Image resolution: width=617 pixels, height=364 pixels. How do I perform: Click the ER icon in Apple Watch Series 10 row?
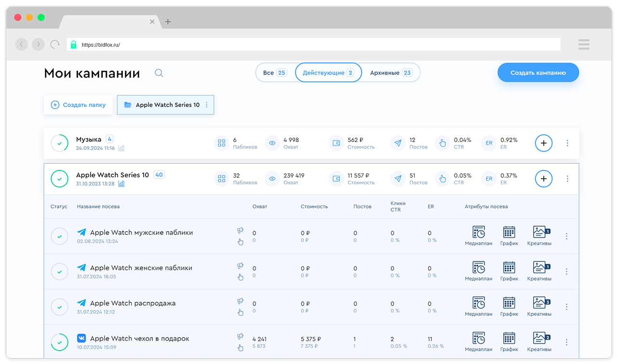tap(489, 179)
